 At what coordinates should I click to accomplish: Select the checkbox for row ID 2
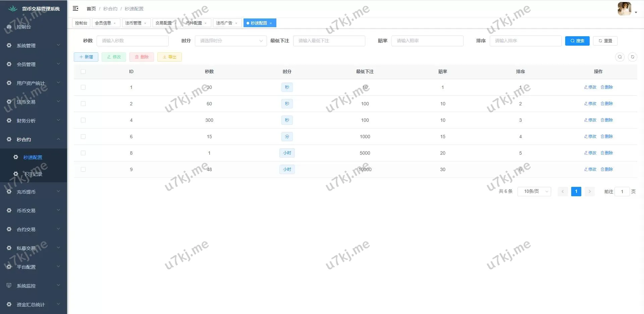pyautogui.click(x=83, y=104)
